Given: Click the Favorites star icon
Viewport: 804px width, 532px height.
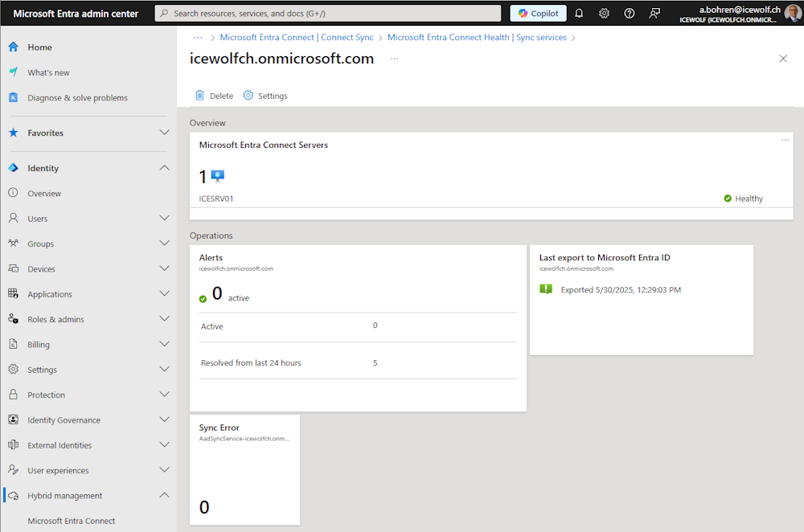Looking at the screenshot, I should coord(14,133).
